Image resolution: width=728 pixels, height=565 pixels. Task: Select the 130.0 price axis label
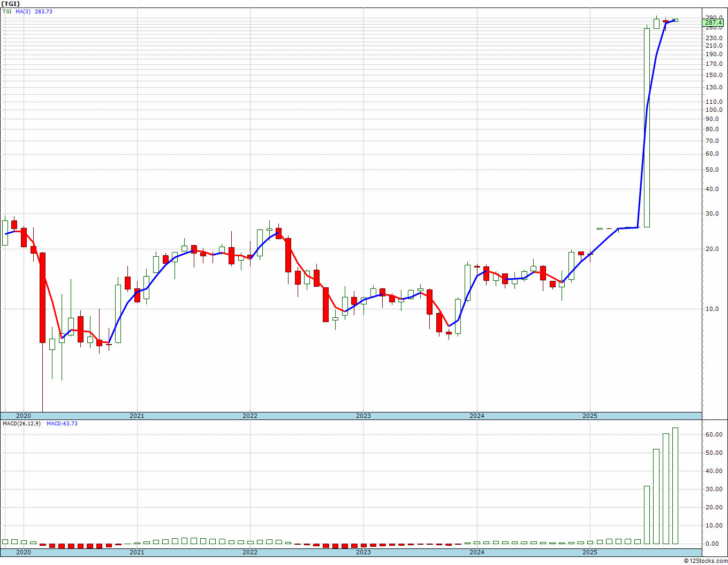click(x=714, y=87)
